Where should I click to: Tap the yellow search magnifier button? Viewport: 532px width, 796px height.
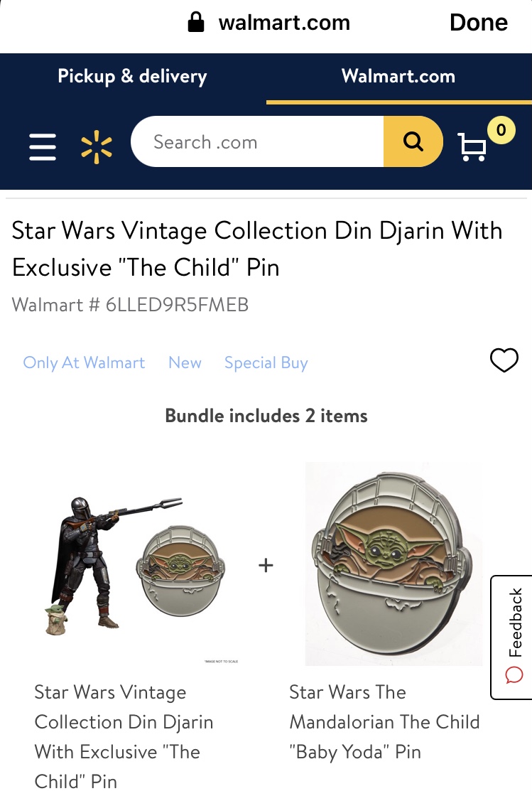tap(413, 141)
